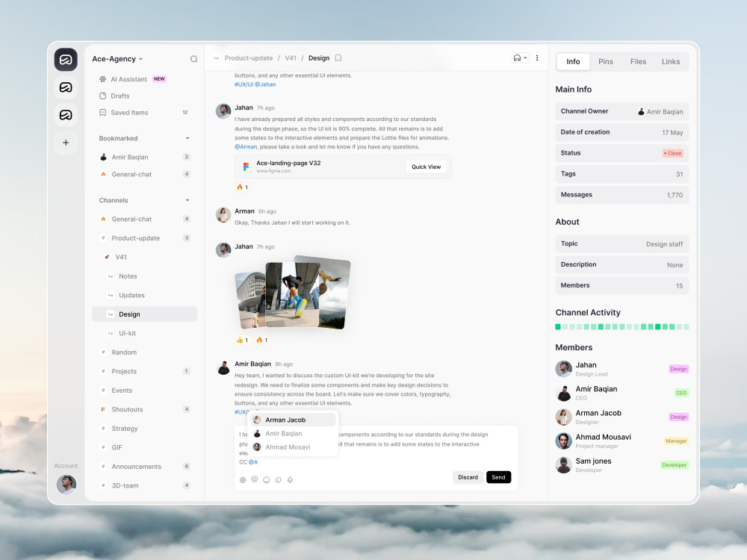Screen dimensions: 747x560
Task: Select Amir Baqian from mention suggestions
Action: coord(294,433)
